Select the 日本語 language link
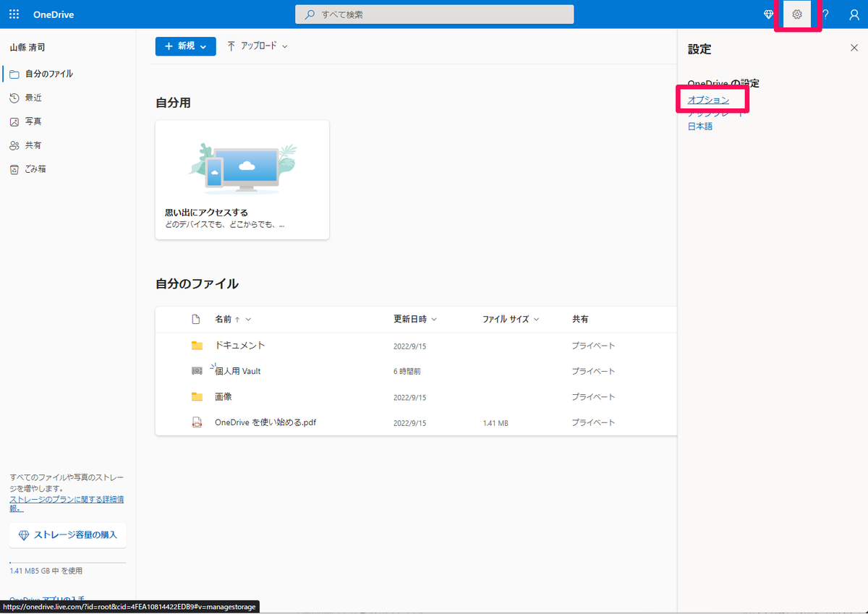Screen dimensions: 868x614 pos(699,127)
